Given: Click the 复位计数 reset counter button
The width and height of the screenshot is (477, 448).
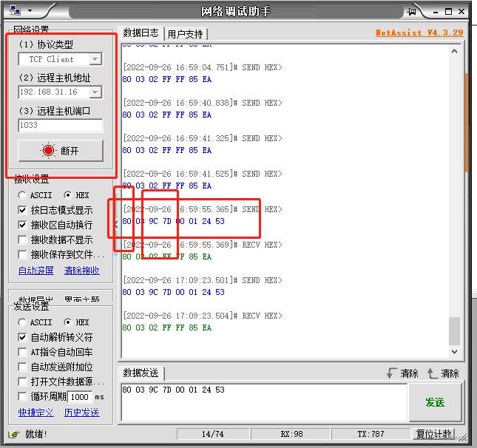Looking at the screenshot, I should coord(434,434).
